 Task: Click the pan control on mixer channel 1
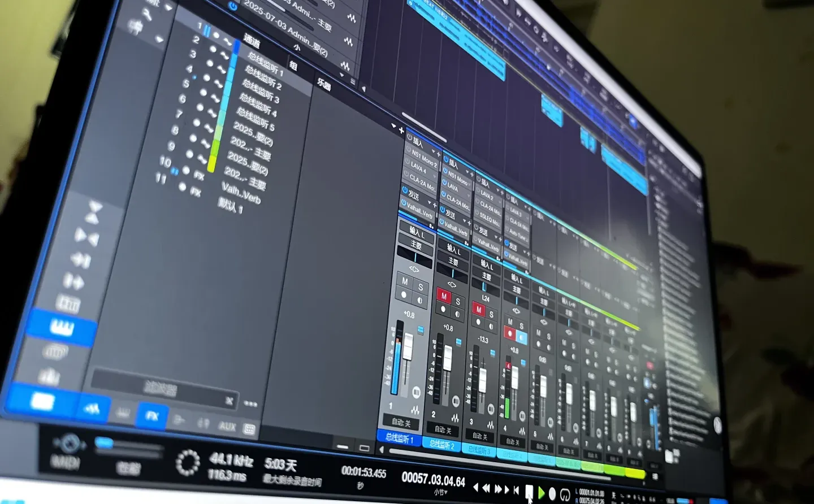coord(414,258)
